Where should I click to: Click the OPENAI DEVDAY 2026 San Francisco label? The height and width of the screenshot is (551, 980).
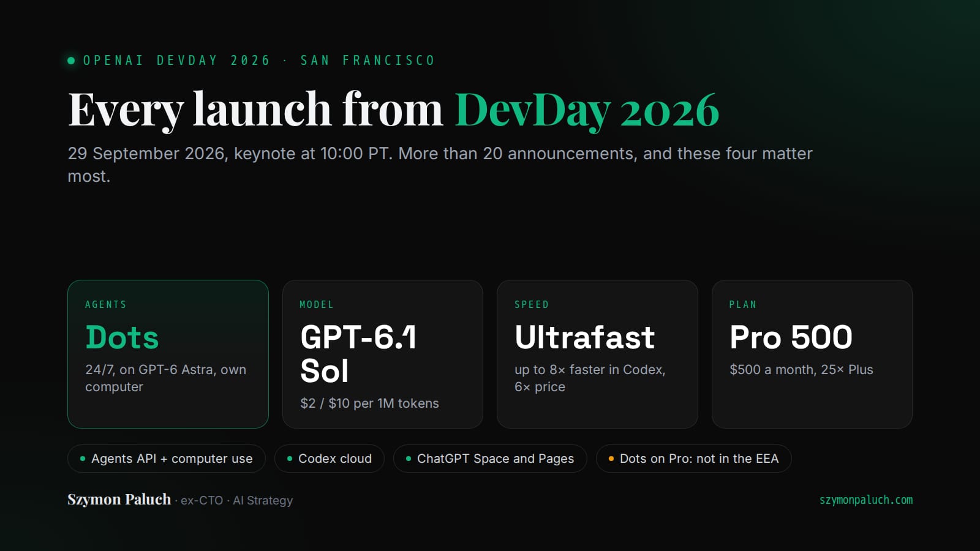point(259,61)
